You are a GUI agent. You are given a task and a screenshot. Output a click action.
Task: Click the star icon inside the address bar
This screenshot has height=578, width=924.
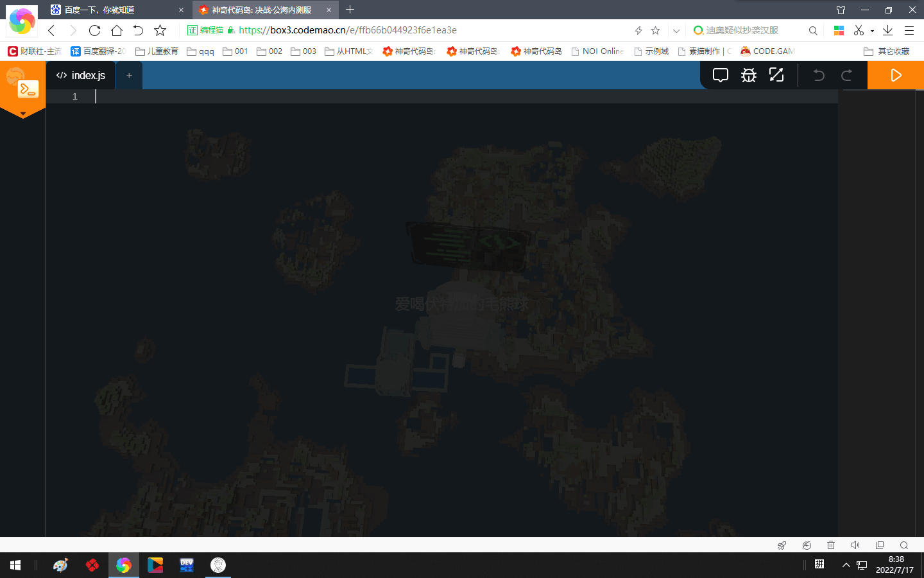(x=655, y=30)
